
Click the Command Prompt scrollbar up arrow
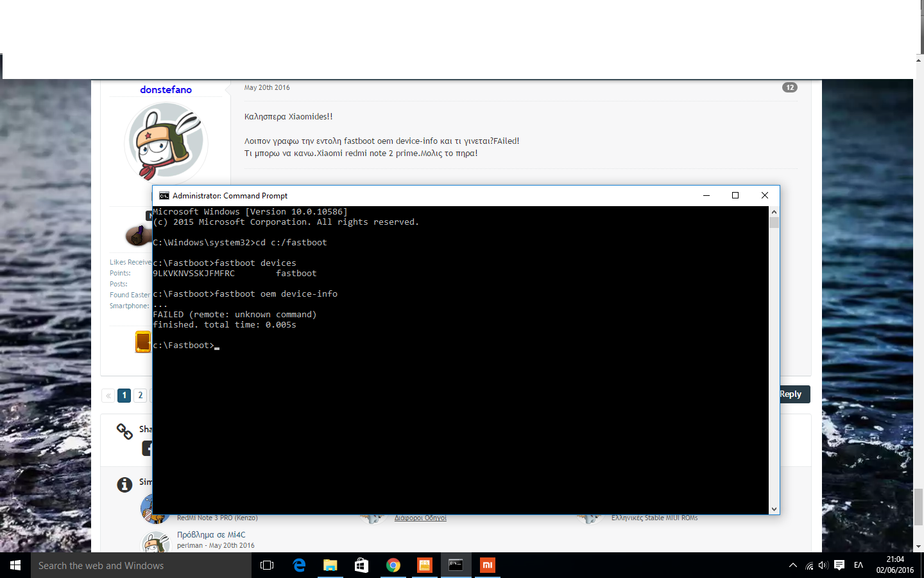pyautogui.click(x=774, y=211)
